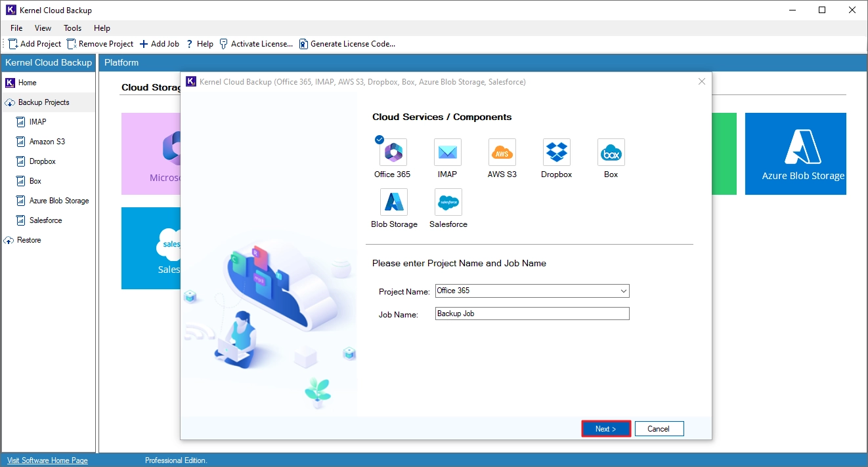Open Amazon S3 project in sidebar

[41, 142]
